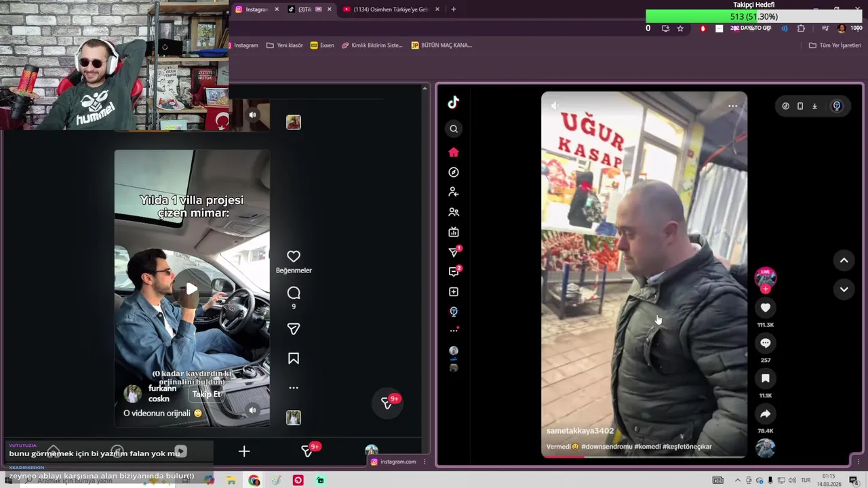Follow sametakkaya3402 via plus avatar badge
Image resolution: width=868 pixels, height=488 pixels.
pos(766,289)
